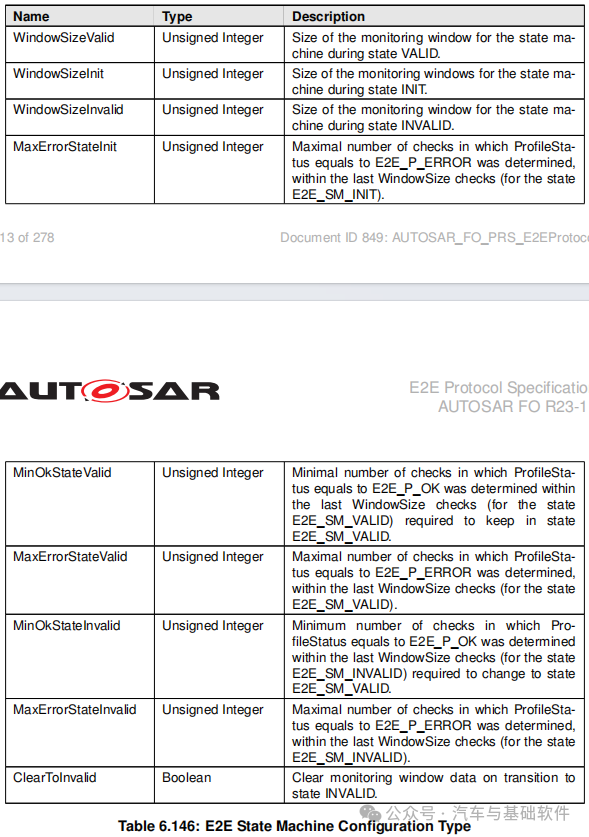Click "Unsigned Integer" in the WindowSizeInit row
Screen dimensions: 589x837
click(213, 74)
